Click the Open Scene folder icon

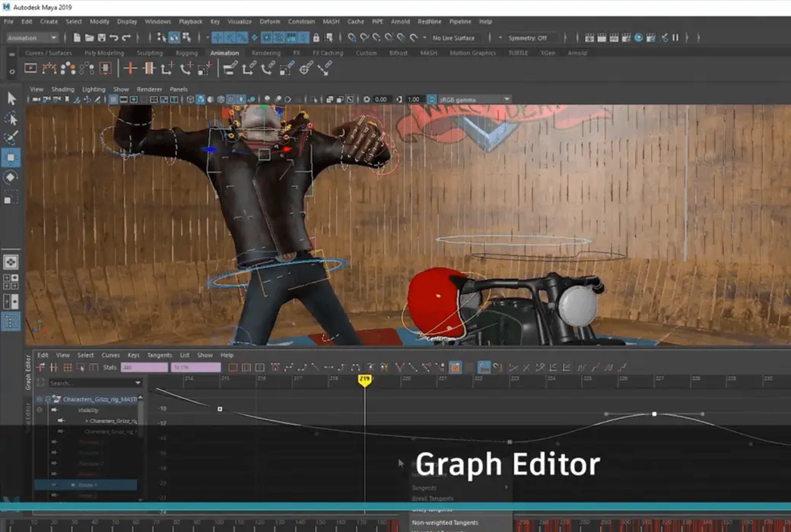89,37
